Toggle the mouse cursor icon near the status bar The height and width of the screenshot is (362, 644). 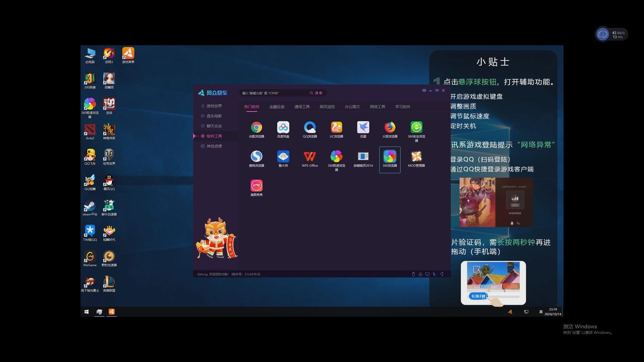coord(434,274)
